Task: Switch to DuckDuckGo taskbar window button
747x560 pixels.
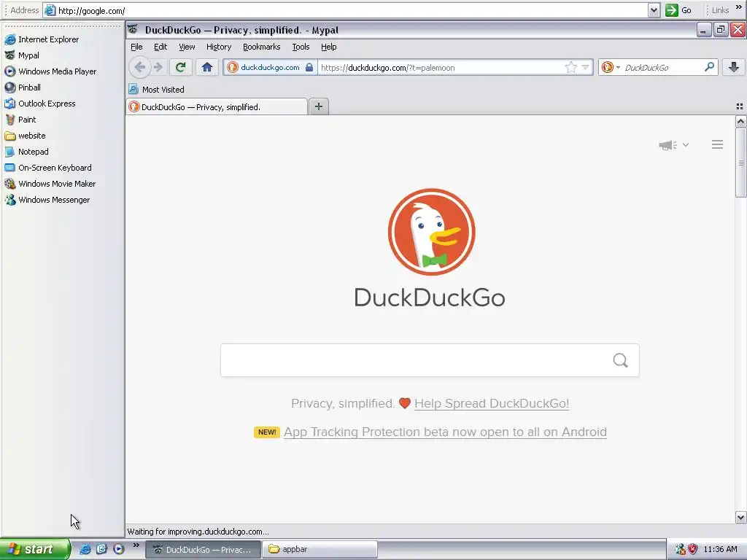Action: (x=204, y=549)
